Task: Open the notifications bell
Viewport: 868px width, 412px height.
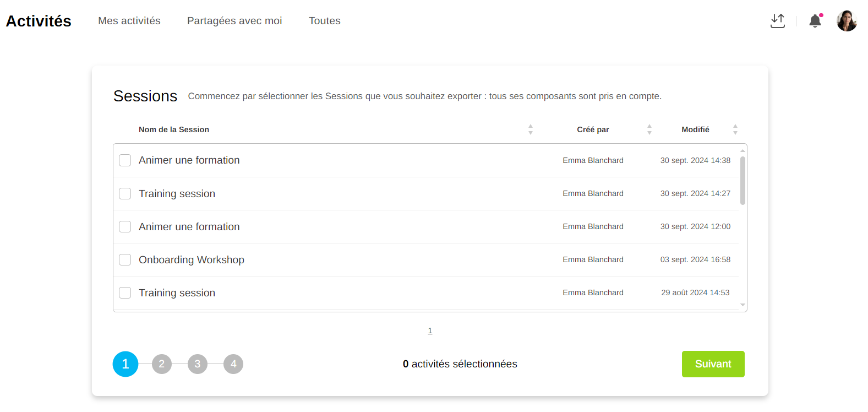Action: (x=815, y=21)
